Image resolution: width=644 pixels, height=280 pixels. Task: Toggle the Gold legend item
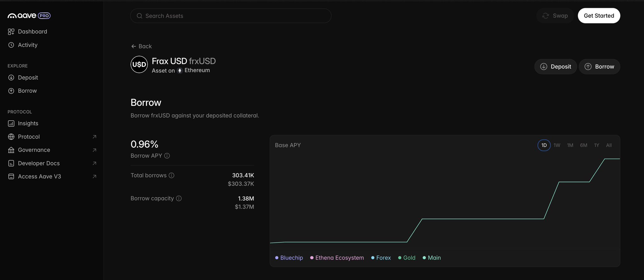point(407,258)
